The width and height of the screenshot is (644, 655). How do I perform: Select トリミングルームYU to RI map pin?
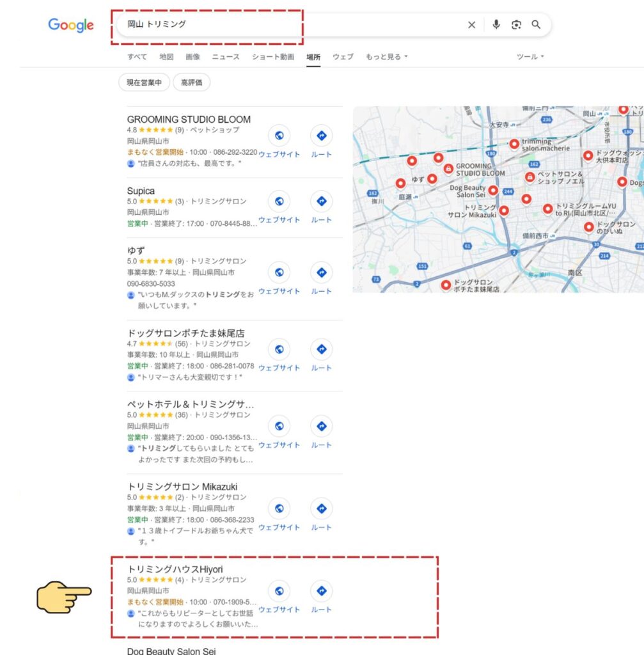tap(547, 209)
